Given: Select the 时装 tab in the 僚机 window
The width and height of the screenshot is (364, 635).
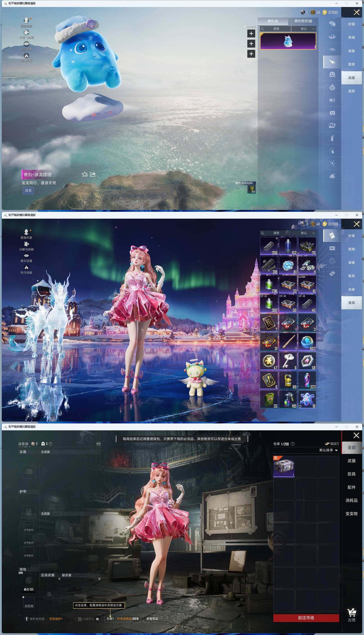Looking at the screenshot, I should pos(352,24).
